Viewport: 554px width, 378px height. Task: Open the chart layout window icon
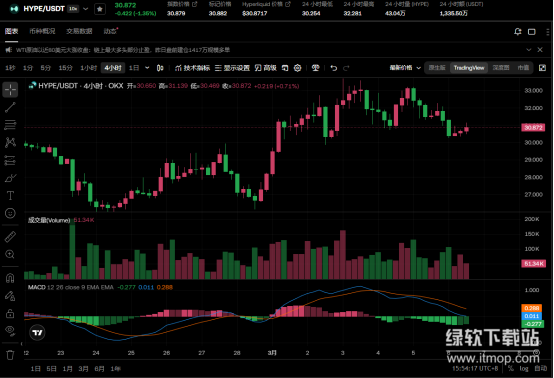pos(531,32)
